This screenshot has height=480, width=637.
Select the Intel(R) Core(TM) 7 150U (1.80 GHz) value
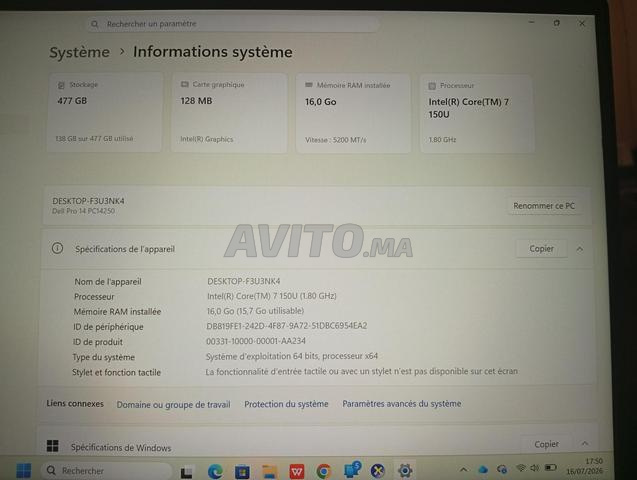(272, 296)
